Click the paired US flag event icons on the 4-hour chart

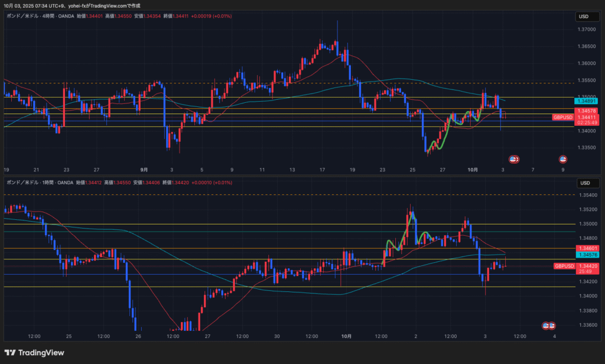(x=514, y=159)
